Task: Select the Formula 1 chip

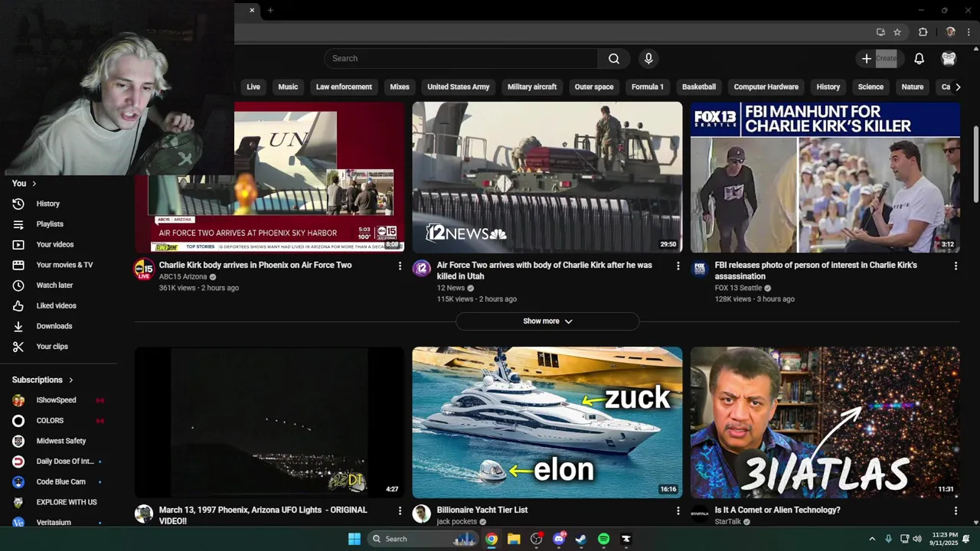Action: (x=648, y=86)
